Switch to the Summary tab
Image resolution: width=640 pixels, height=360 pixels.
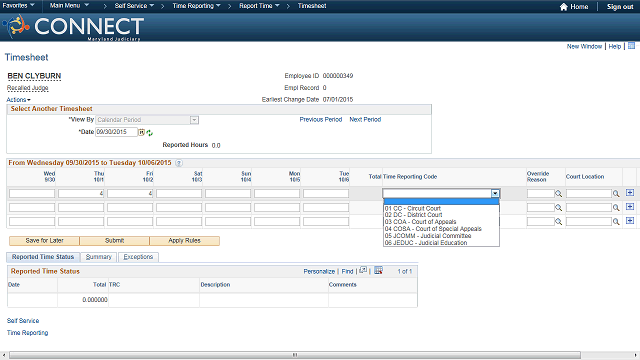[x=99, y=257]
